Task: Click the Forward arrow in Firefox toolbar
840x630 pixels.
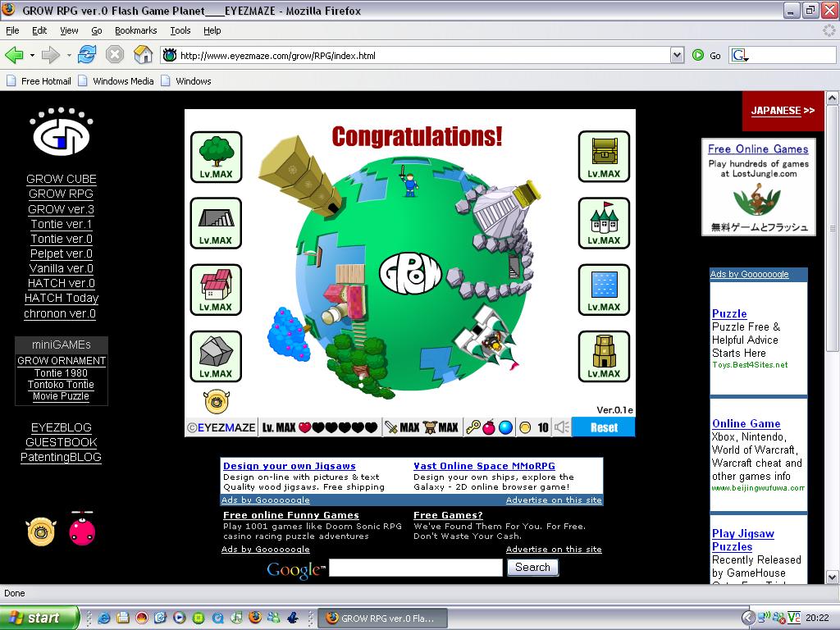Action: coord(51,55)
